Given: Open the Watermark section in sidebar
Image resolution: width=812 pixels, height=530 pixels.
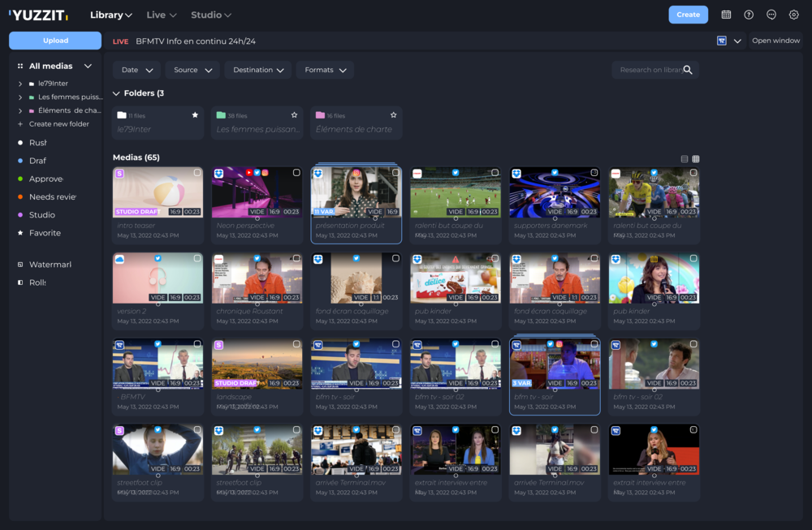Looking at the screenshot, I should point(50,265).
